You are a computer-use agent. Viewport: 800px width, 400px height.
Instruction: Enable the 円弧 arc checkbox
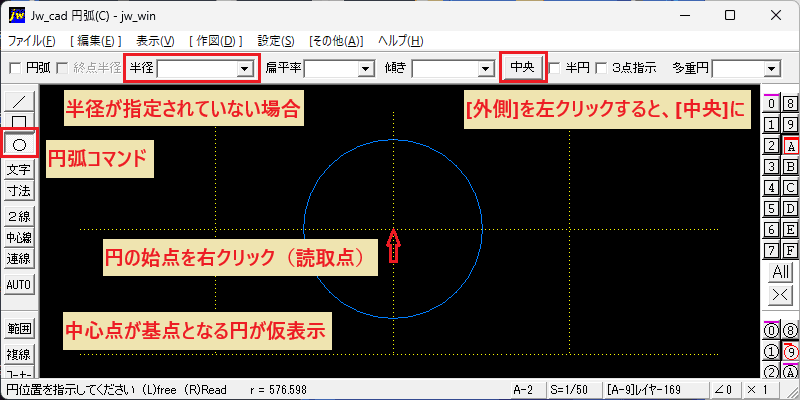[16, 68]
